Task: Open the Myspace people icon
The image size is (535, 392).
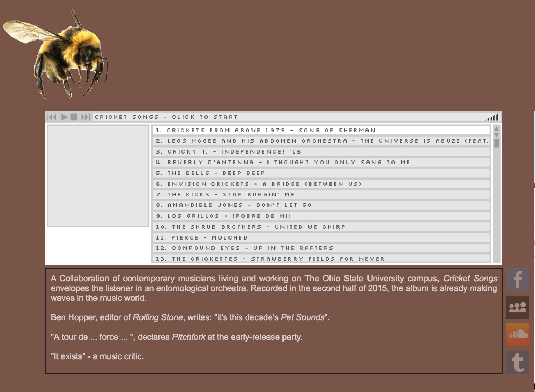Action: (x=518, y=307)
